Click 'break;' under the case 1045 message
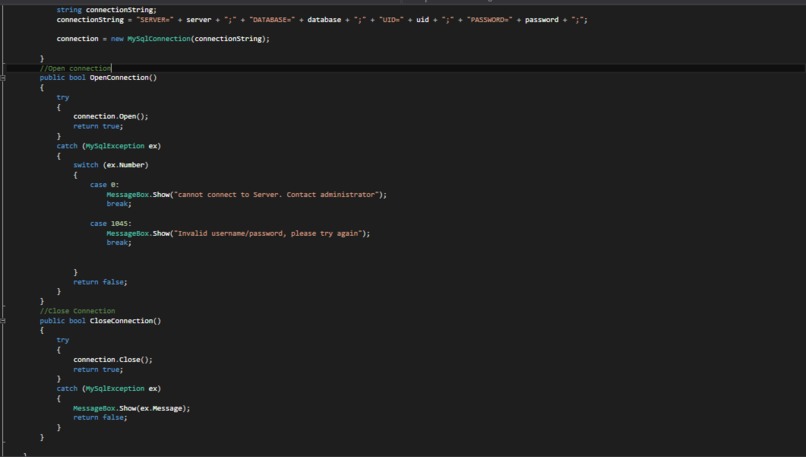806x457 pixels. tap(119, 243)
